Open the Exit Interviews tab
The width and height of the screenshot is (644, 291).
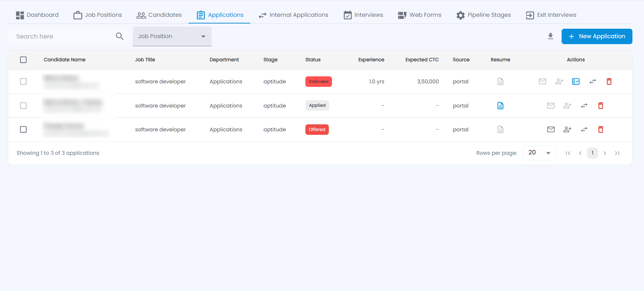point(551,15)
